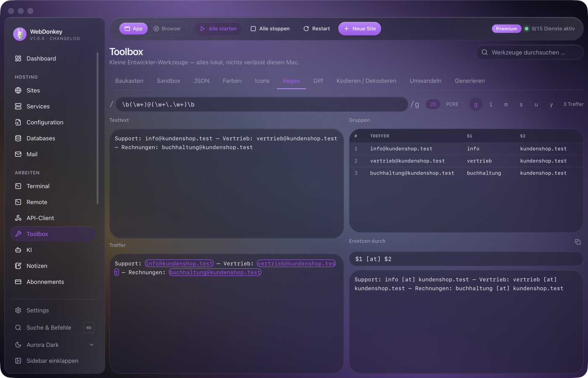The height and width of the screenshot is (378, 588).
Task: Switch to App mode
Action: coord(134,29)
